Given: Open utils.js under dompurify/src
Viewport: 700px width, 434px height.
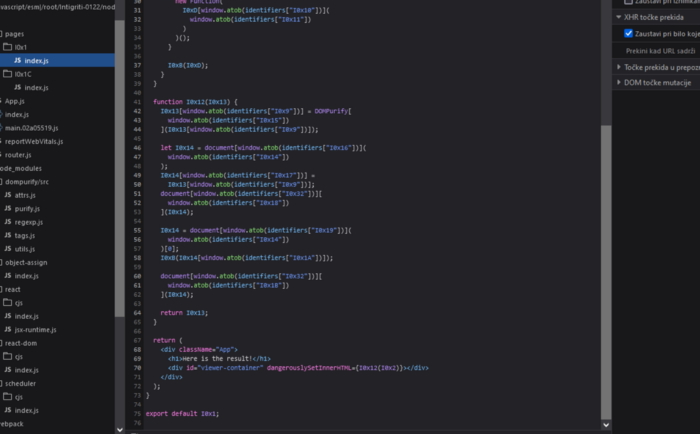Looking at the screenshot, I should tap(26, 248).
